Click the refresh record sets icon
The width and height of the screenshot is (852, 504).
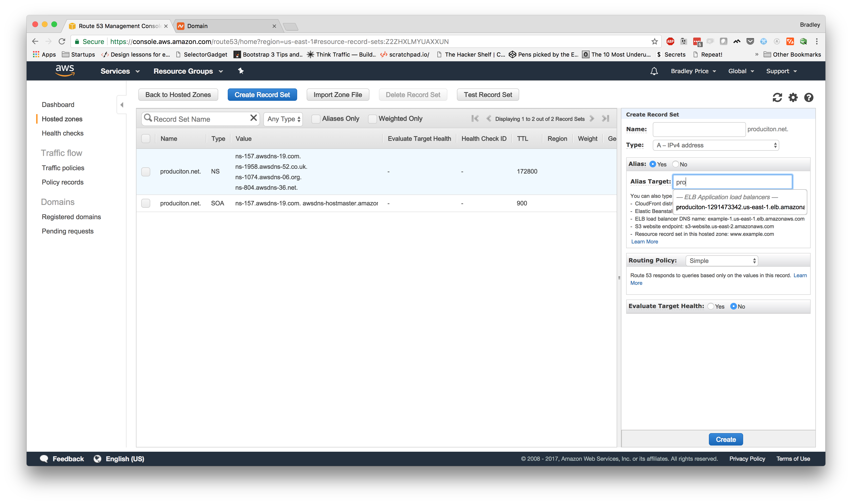[x=777, y=97]
